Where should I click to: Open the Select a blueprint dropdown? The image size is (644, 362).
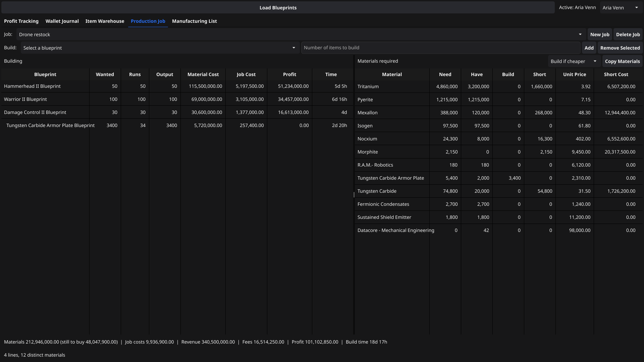pyautogui.click(x=160, y=48)
